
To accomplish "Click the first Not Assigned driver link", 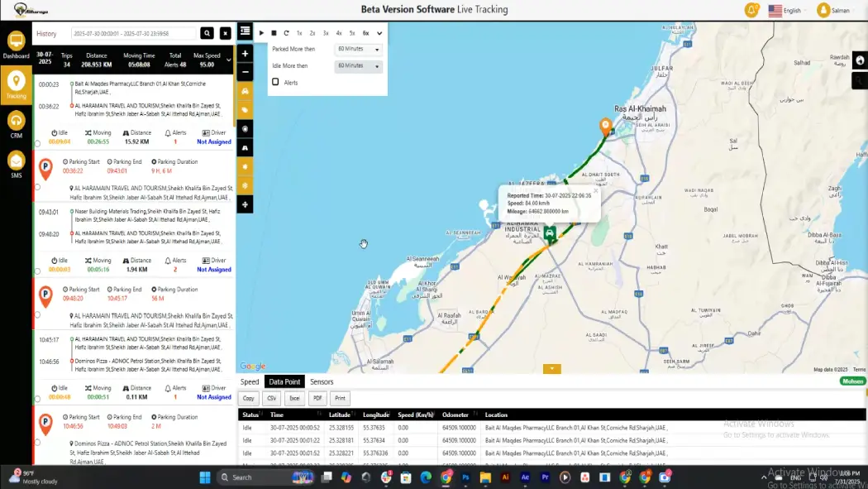I will (x=213, y=141).
